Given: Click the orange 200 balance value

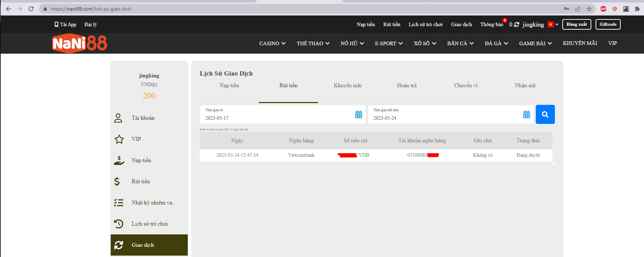Looking at the screenshot, I should click(x=149, y=96).
